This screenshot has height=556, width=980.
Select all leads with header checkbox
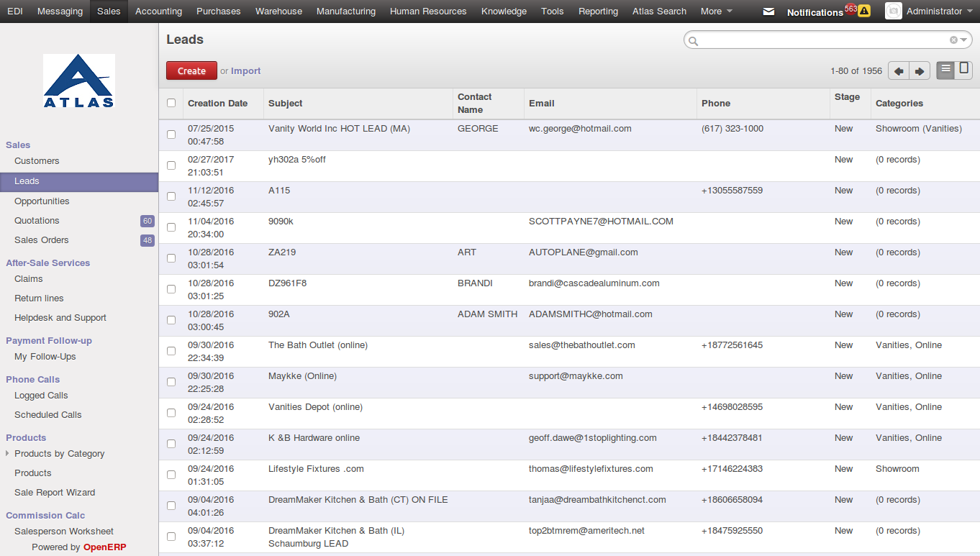point(171,103)
